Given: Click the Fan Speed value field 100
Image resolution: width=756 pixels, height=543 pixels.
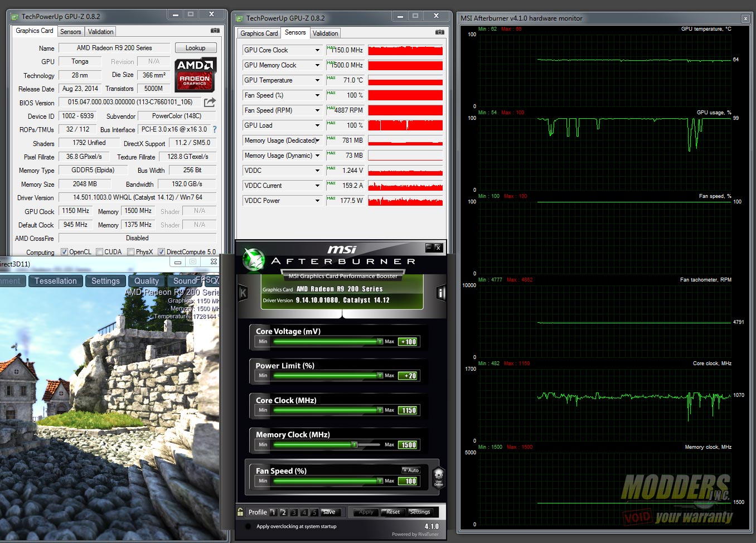Looking at the screenshot, I should 409,481.
